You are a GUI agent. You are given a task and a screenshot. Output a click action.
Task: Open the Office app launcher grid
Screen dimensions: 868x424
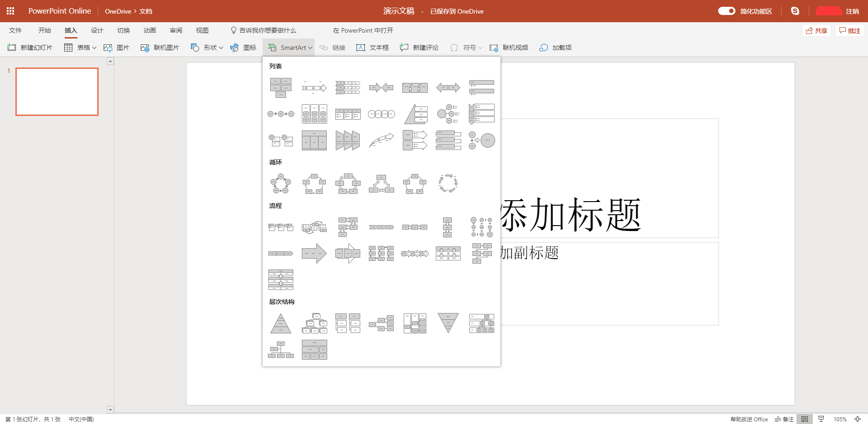[x=10, y=11]
